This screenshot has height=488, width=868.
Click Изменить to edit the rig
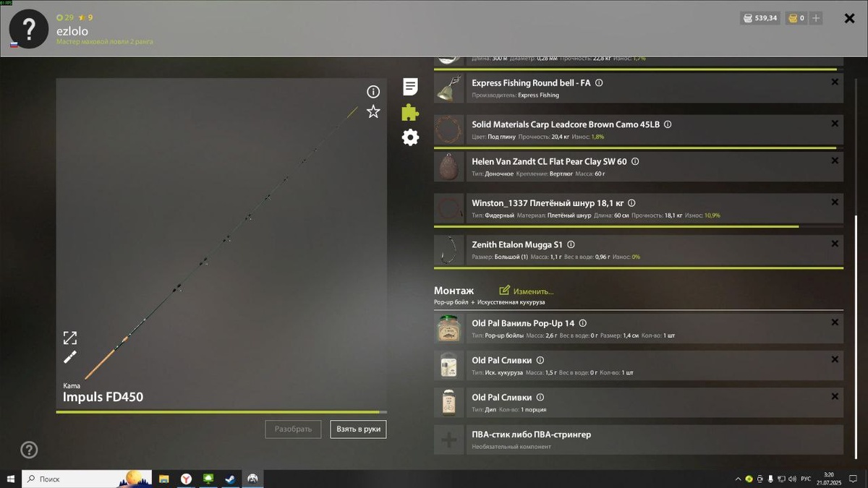(x=527, y=291)
